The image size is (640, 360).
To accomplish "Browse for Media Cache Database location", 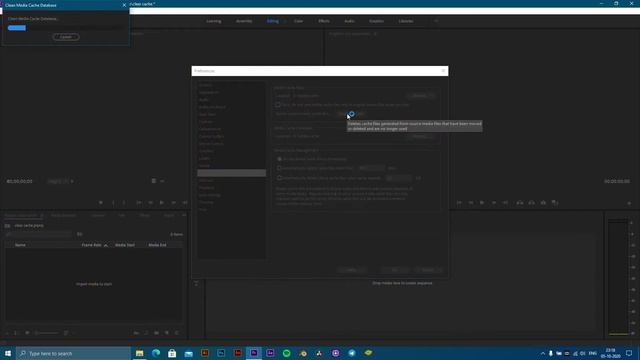I will pyautogui.click(x=420, y=136).
